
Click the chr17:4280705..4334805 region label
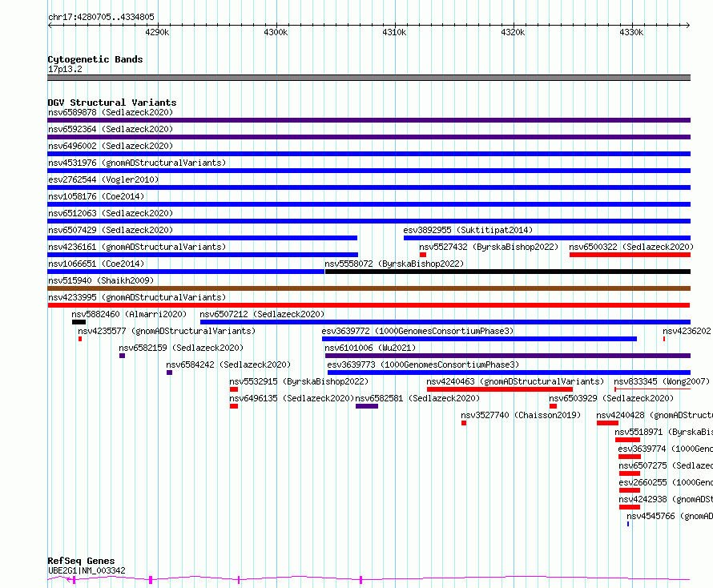pos(101,18)
